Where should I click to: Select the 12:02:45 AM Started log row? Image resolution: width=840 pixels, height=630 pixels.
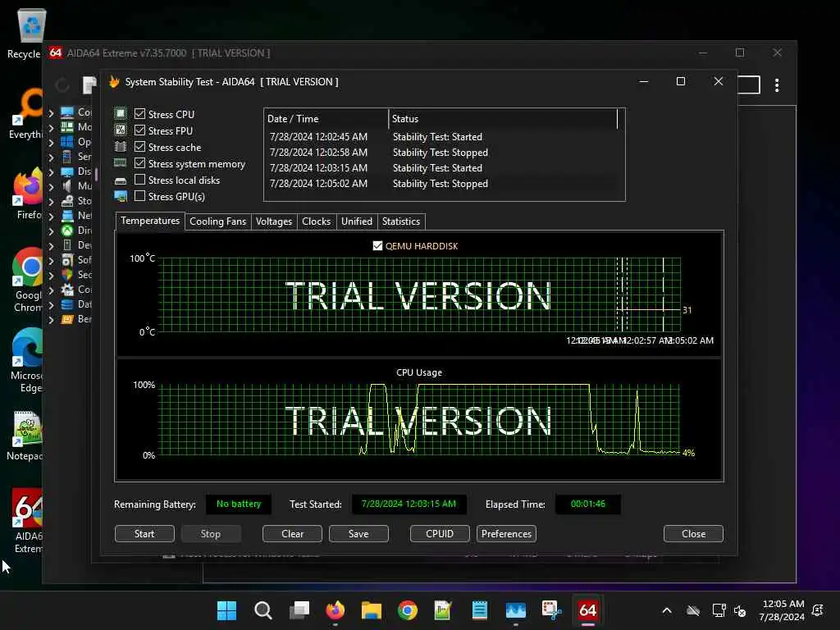(x=444, y=137)
